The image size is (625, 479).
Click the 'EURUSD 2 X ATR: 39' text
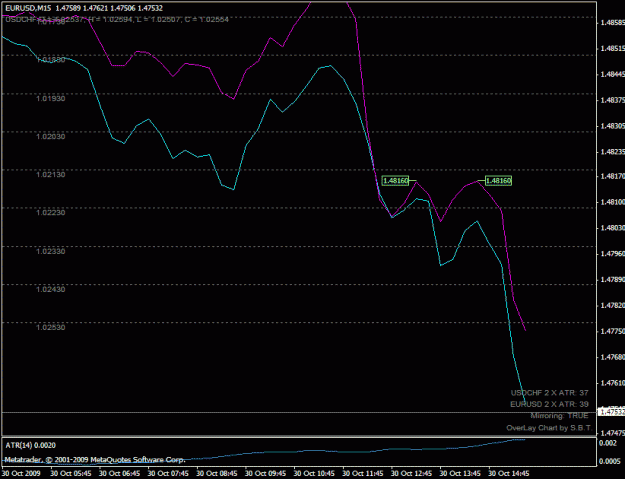pyautogui.click(x=549, y=404)
